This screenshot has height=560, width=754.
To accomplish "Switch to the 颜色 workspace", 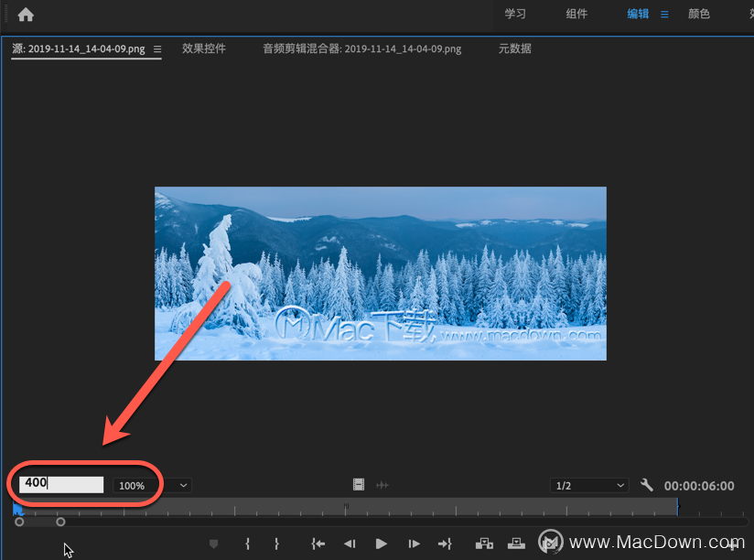I will click(699, 14).
